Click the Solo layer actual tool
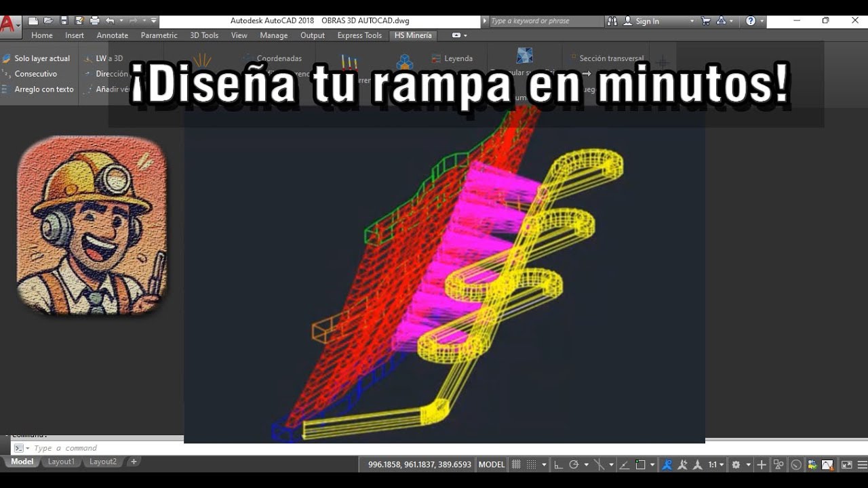Image resolution: width=868 pixels, height=488 pixels. tap(37, 58)
